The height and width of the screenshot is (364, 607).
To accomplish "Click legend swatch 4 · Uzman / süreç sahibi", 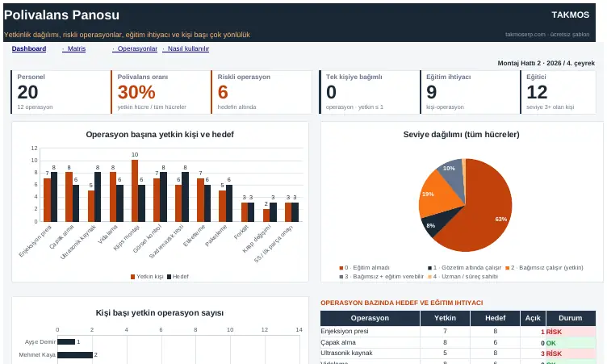I will point(429,277).
